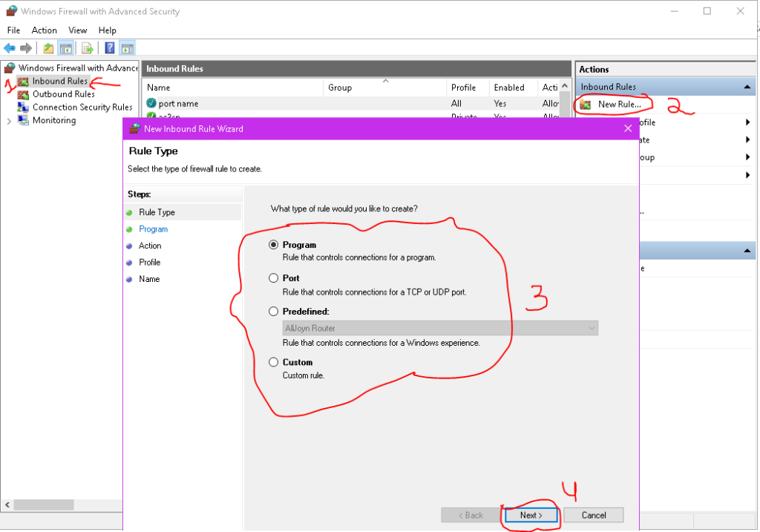The height and width of the screenshot is (532, 760).
Task: Open the View menu
Action: pyautogui.click(x=77, y=30)
